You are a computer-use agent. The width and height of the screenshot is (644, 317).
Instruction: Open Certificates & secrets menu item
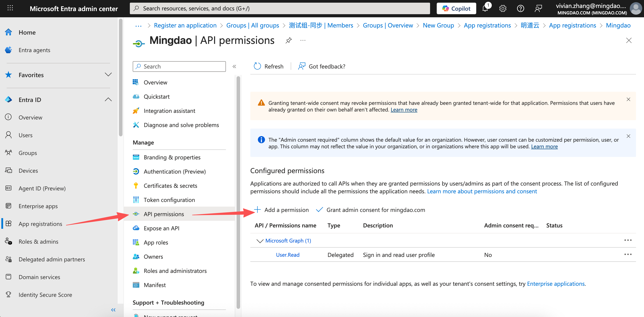click(x=170, y=186)
